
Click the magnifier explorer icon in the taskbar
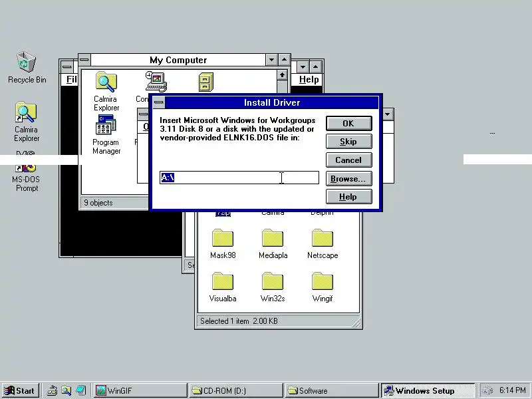tap(66, 390)
